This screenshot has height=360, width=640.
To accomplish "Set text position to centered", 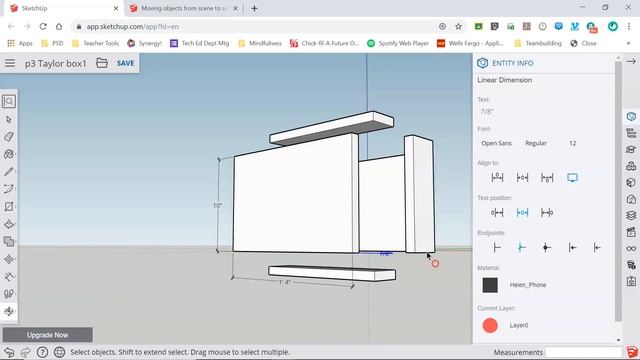I will point(522,212).
